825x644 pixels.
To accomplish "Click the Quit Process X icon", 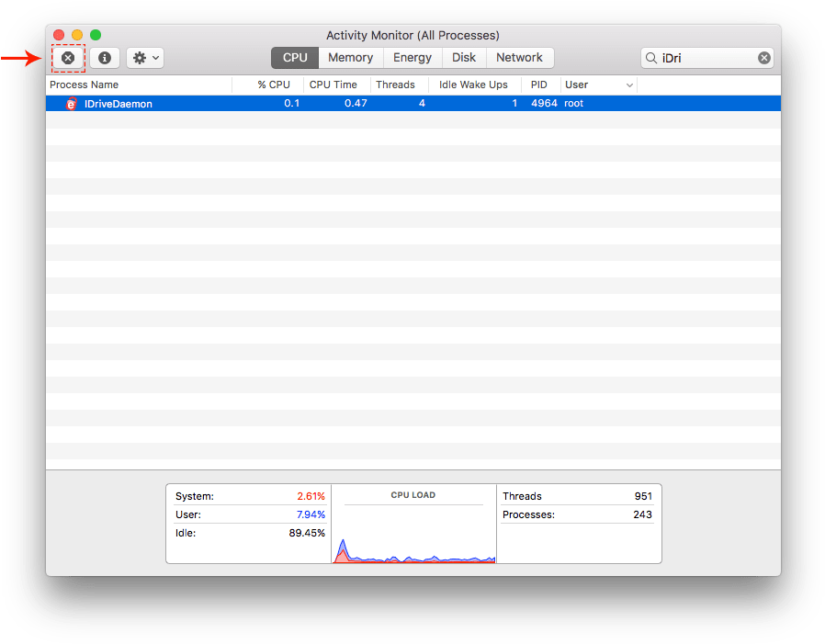I will click(68, 58).
